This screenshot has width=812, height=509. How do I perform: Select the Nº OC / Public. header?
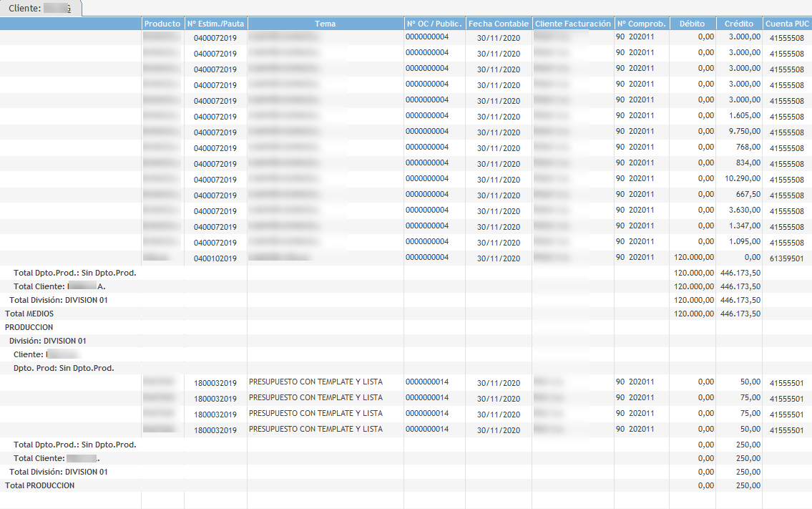[434, 24]
